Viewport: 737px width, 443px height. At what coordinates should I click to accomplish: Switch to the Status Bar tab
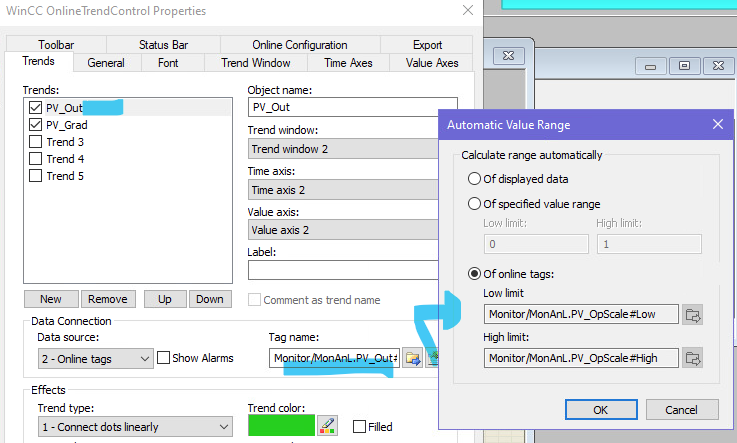pyautogui.click(x=163, y=45)
